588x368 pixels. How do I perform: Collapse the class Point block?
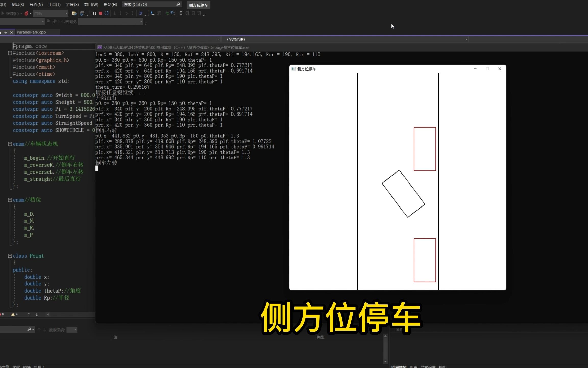tap(10, 256)
